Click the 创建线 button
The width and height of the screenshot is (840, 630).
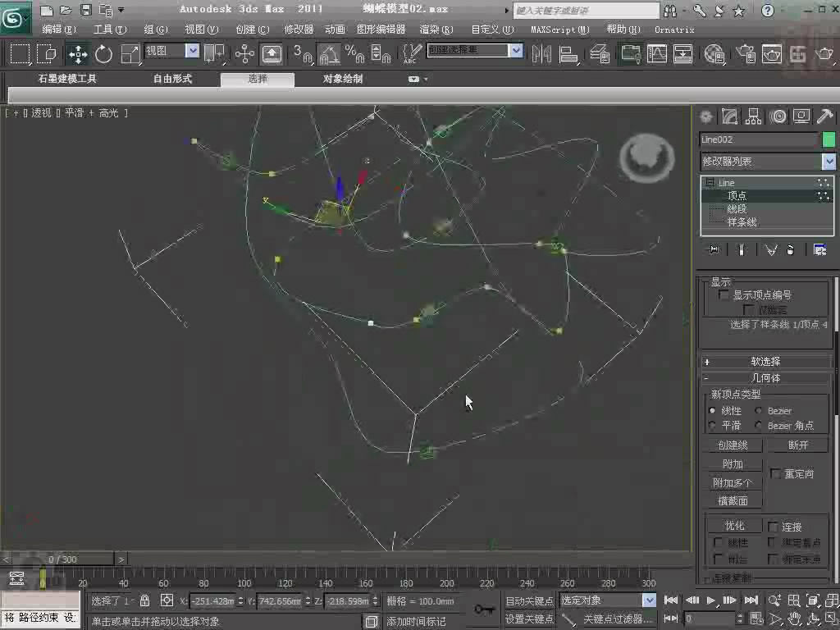733,445
